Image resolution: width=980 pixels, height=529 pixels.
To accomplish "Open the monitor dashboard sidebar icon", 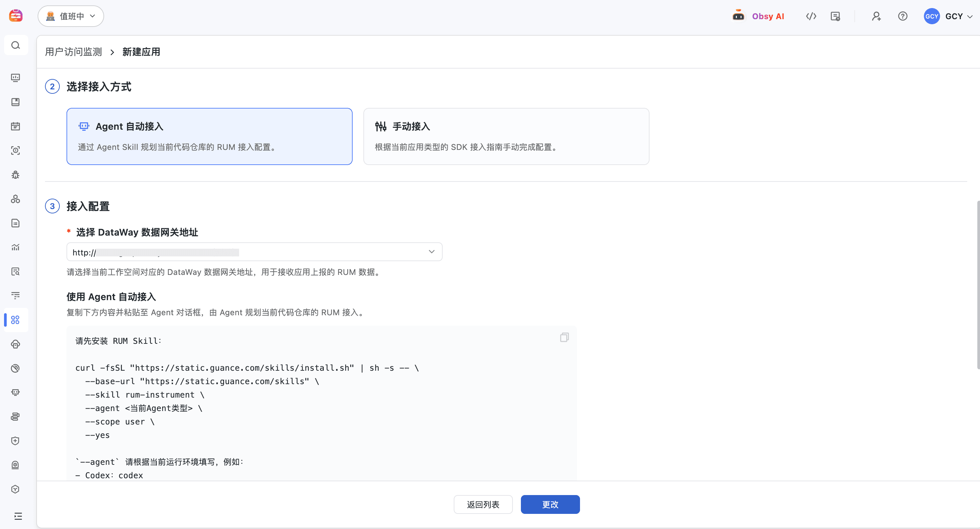I will 15,78.
